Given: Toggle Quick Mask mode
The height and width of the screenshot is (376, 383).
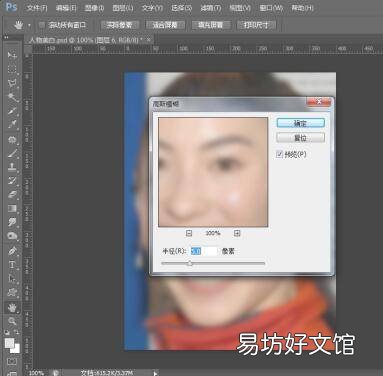Looking at the screenshot, I should point(12,361).
